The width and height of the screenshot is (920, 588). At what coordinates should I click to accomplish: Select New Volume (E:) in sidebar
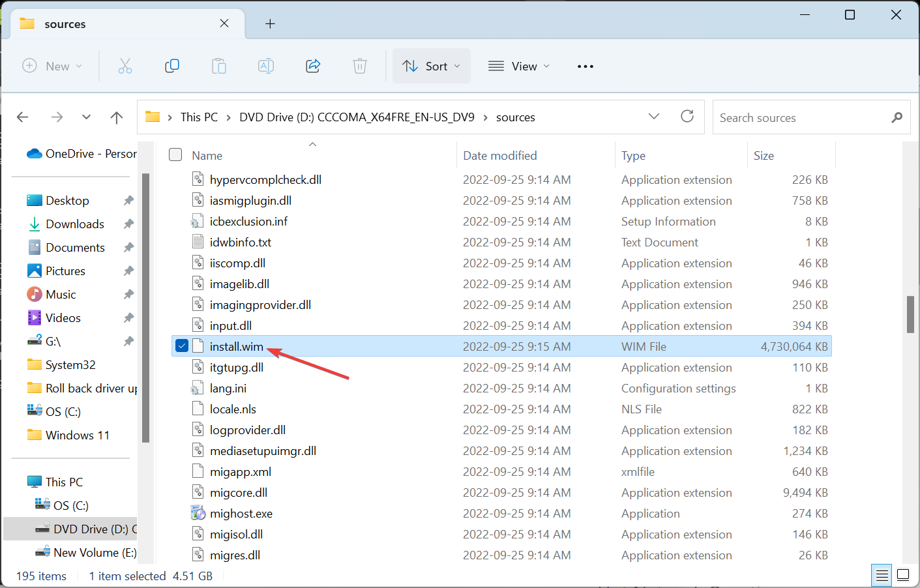pos(86,553)
